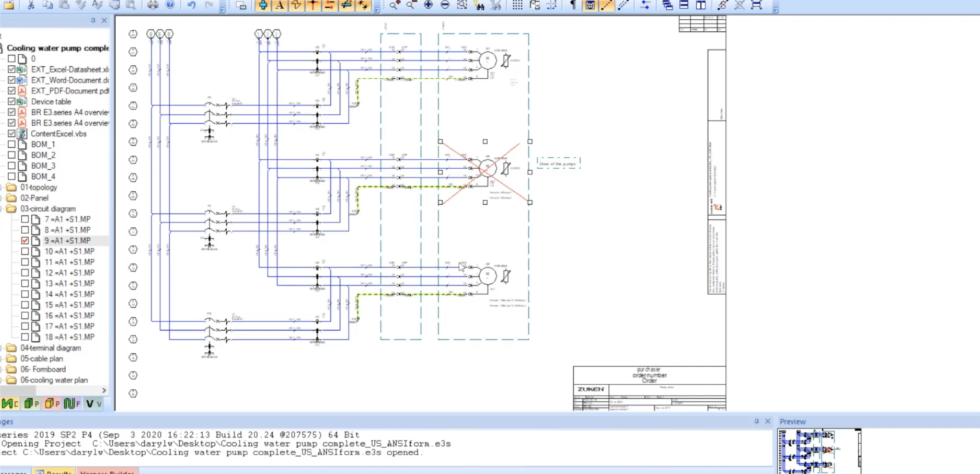Select the 03-circuit diagram folder
980x474 pixels.
47,209
